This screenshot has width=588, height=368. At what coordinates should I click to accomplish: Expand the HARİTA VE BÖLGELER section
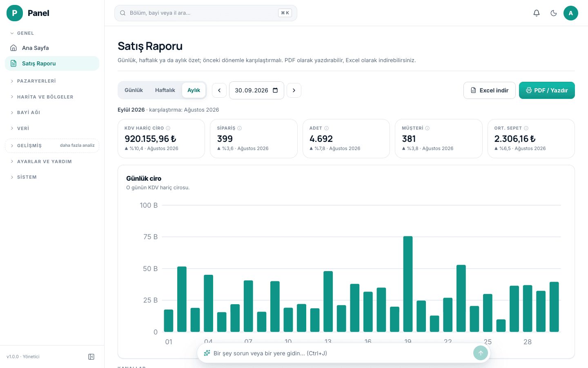[52, 97]
